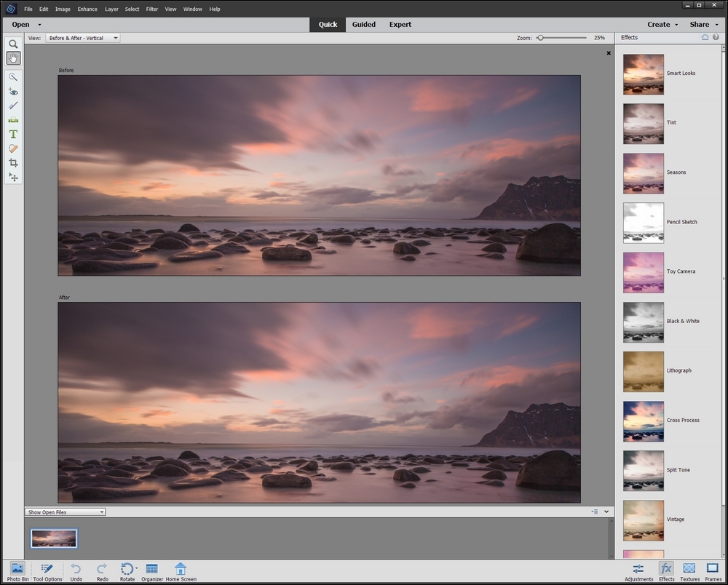The width and height of the screenshot is (728, 585).
Task: Apply the Cross Process effect
Action: click(x=644, y=422)
